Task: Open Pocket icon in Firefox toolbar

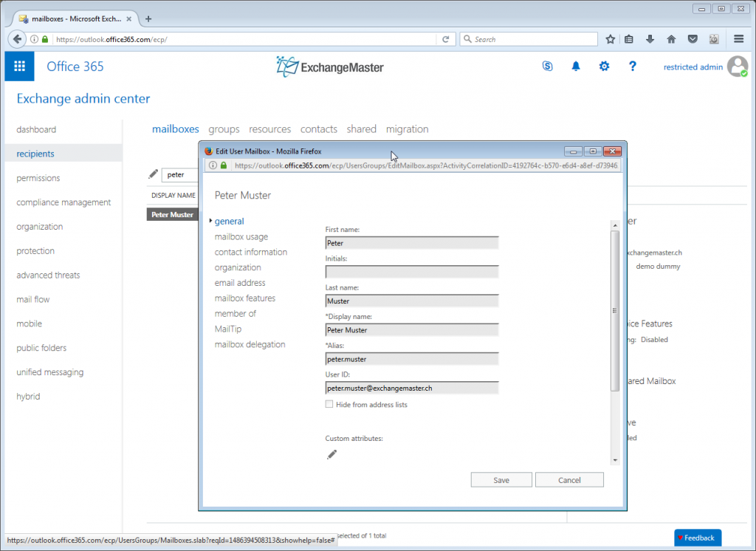Action: 693,39
